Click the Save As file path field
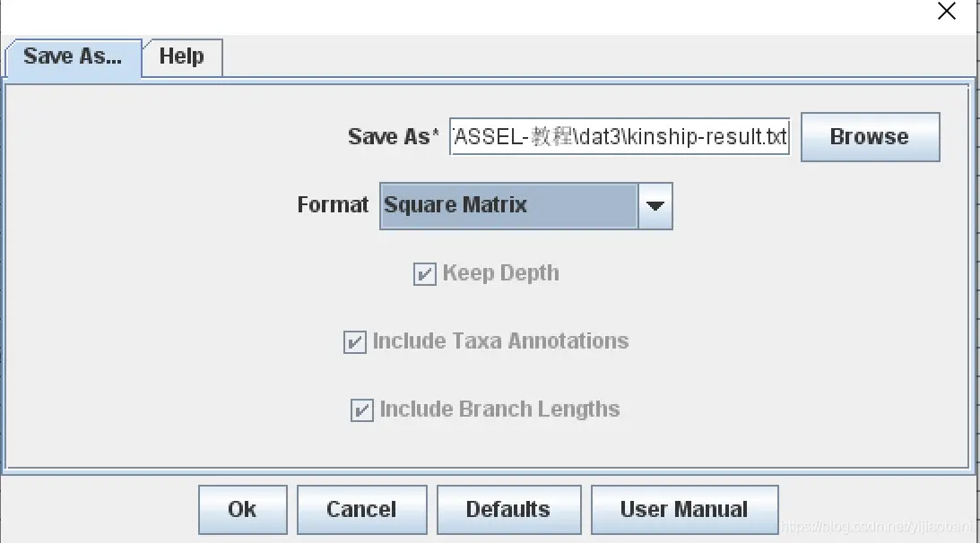 coord(620,137)
